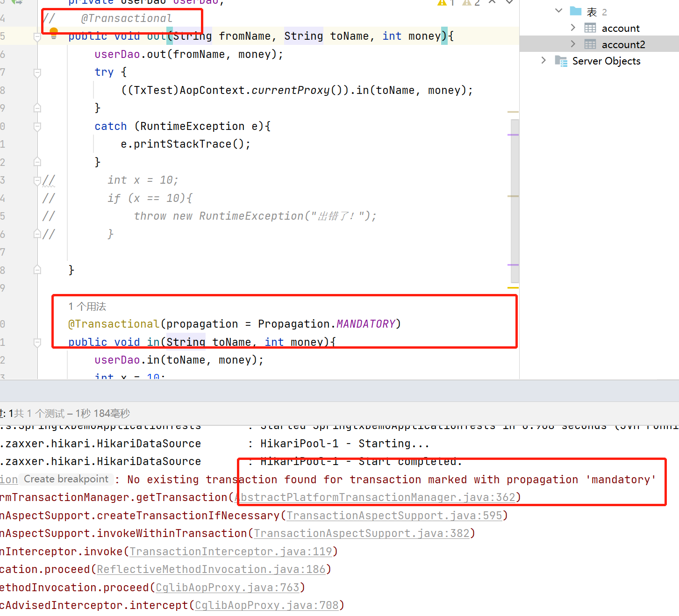Expand the account2 table node
This screenshot has height=616, width=679.
pyautogui.click(x=573, y=44)
